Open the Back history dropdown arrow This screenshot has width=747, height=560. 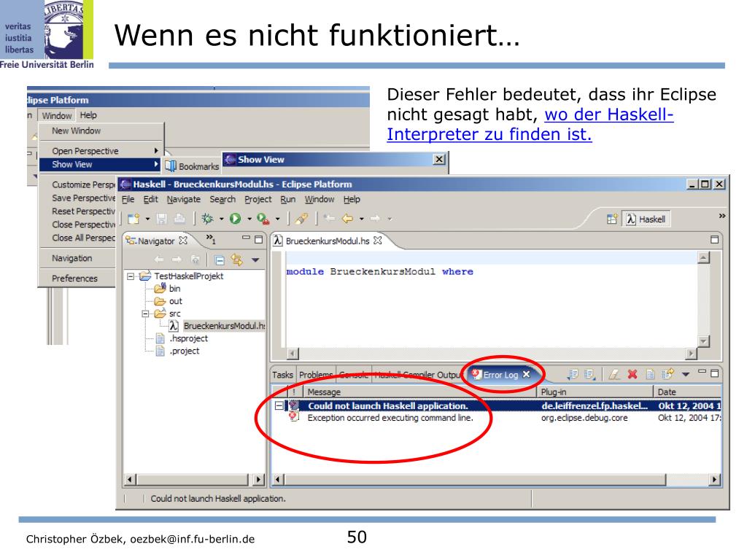pos(362,219)
